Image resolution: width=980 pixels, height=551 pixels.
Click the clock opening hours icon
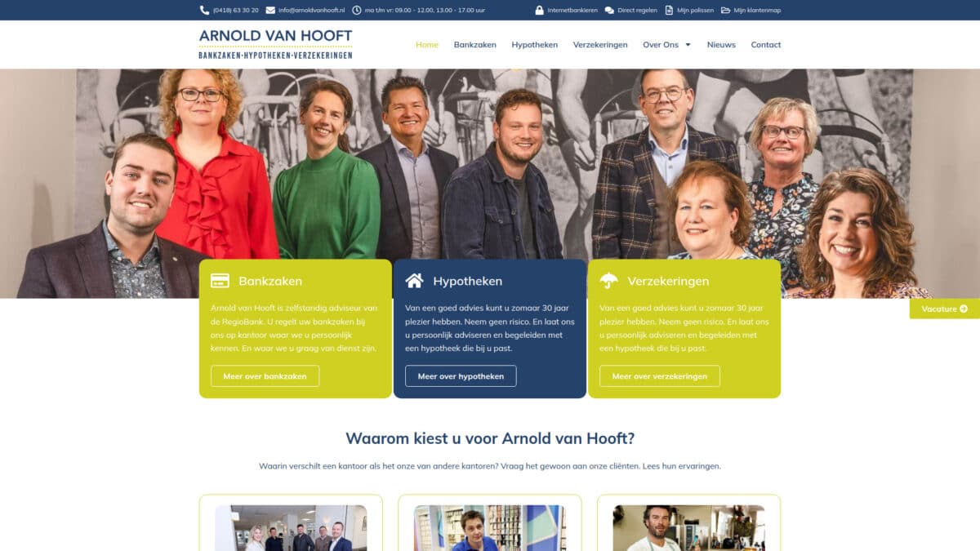pos(357,10)
